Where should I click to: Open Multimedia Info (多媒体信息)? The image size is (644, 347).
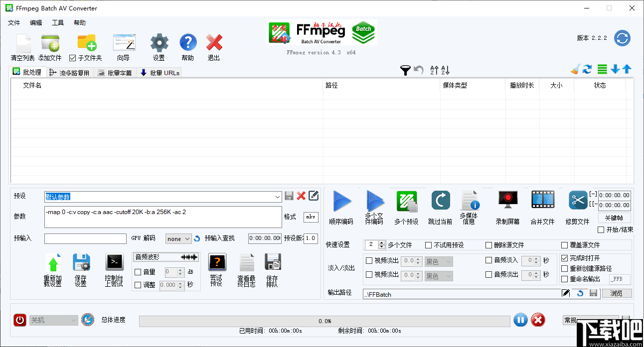[470, 201]
